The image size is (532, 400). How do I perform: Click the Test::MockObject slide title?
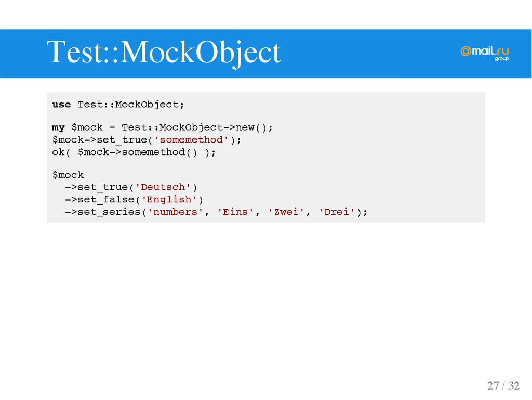point(164,53)
